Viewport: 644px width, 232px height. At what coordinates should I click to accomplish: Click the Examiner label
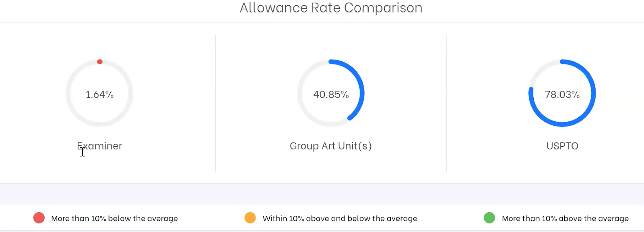(99, 146)
